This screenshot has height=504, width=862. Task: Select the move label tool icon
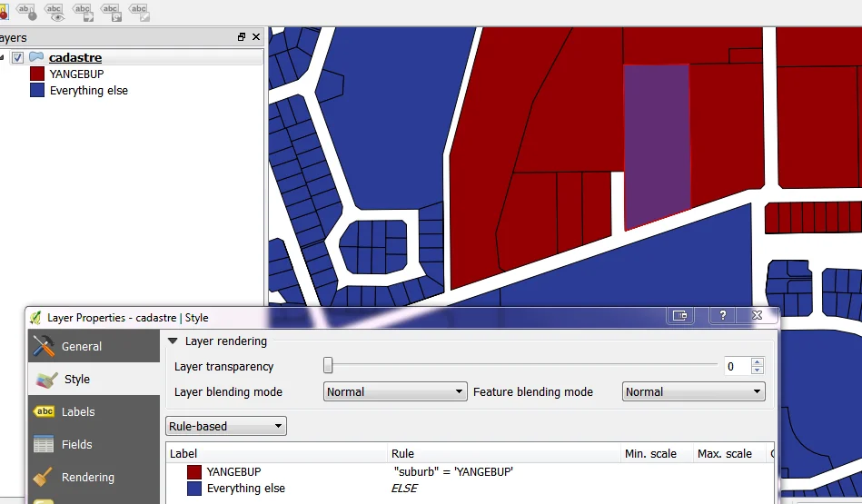tap(84, 11)
